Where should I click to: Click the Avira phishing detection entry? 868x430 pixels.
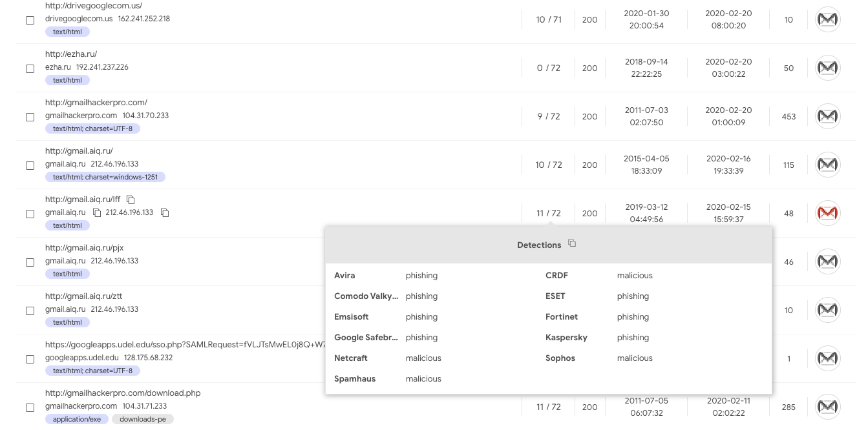[386, 276]
